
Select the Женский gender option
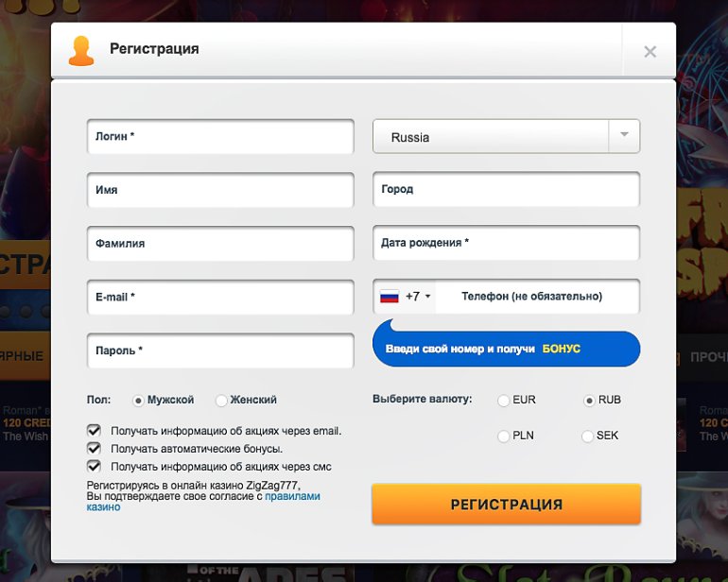pos(221,400)
